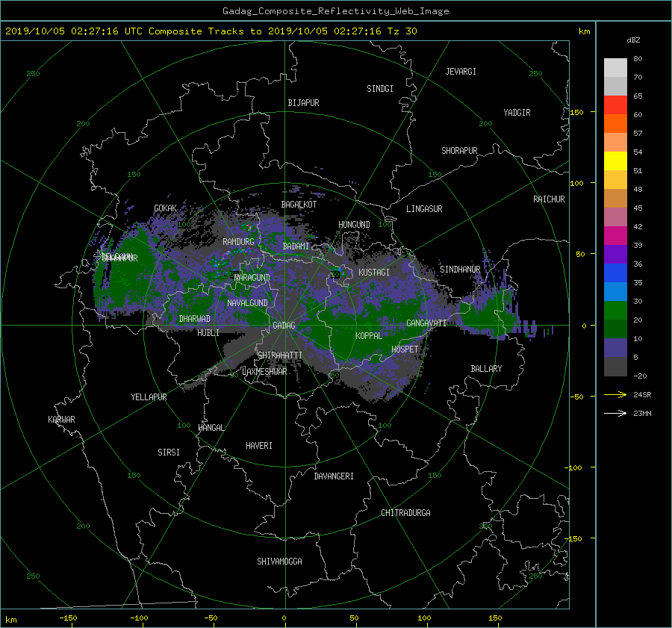Screen dimensions: 672x628
Task: Click the CHITRADURGA city label
Action: coord(405,513)
